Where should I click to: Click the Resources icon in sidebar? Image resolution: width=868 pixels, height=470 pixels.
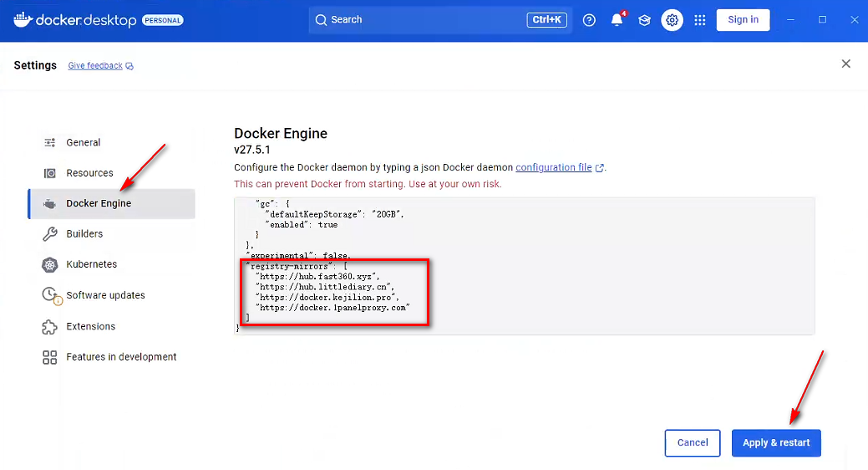(x=50, y=173)
